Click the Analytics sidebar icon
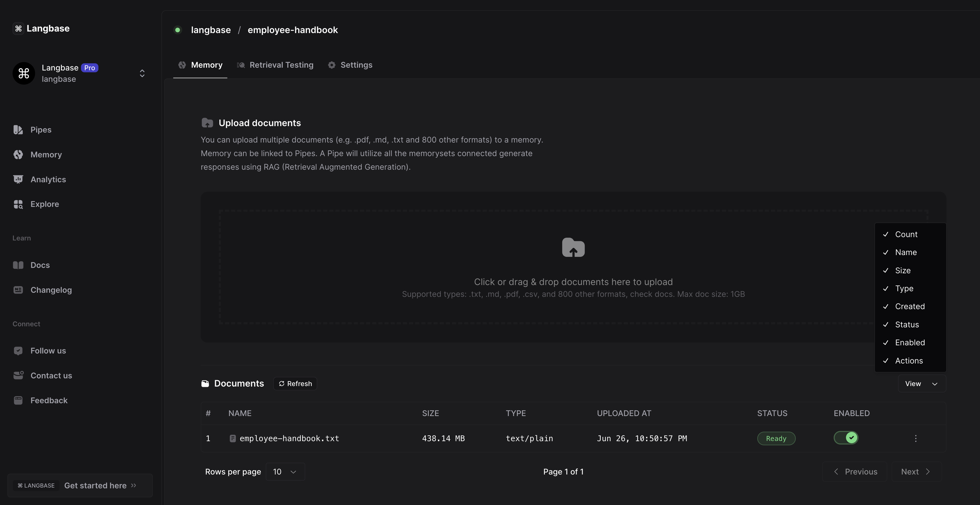 click(x=18, y=179)
